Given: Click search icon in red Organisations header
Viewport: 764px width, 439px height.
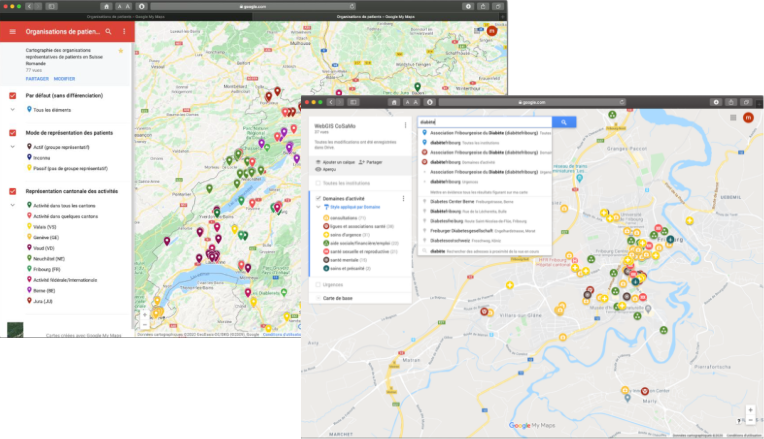Looking at the screenshot, I should coord(109,32).
